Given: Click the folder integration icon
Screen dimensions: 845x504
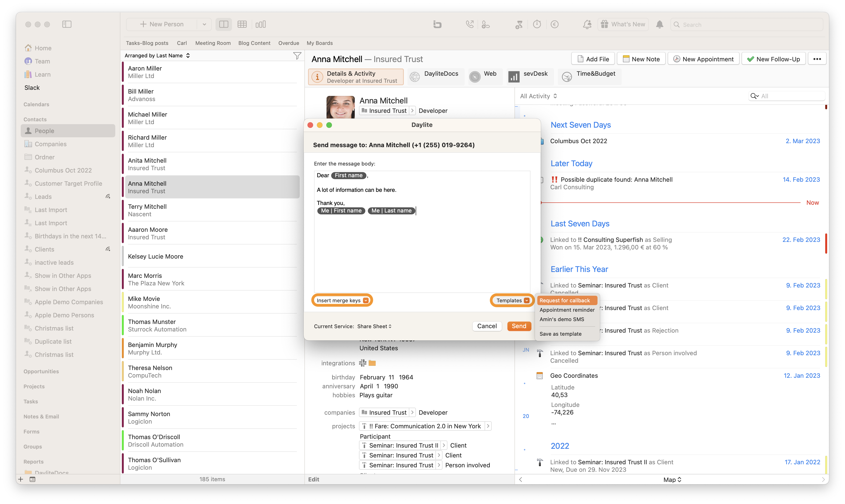Looking at the screenshot, I should click(372, 363).
